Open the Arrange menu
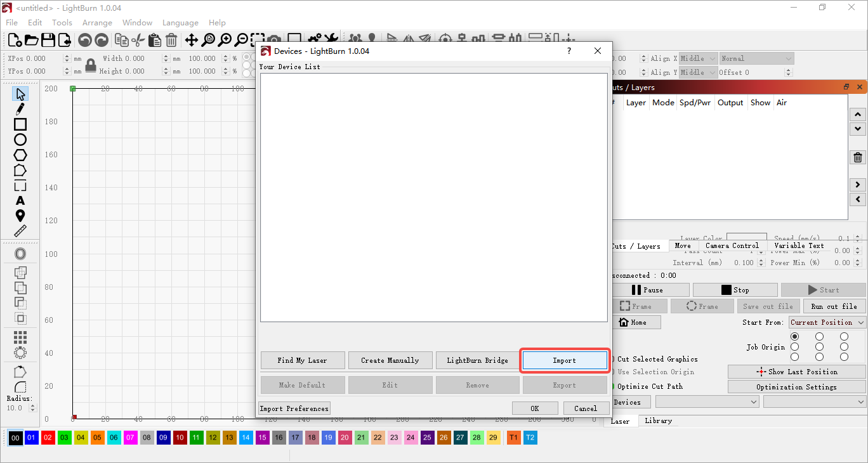This screenshot has height=463, width=868. click(x=97, y=22)
